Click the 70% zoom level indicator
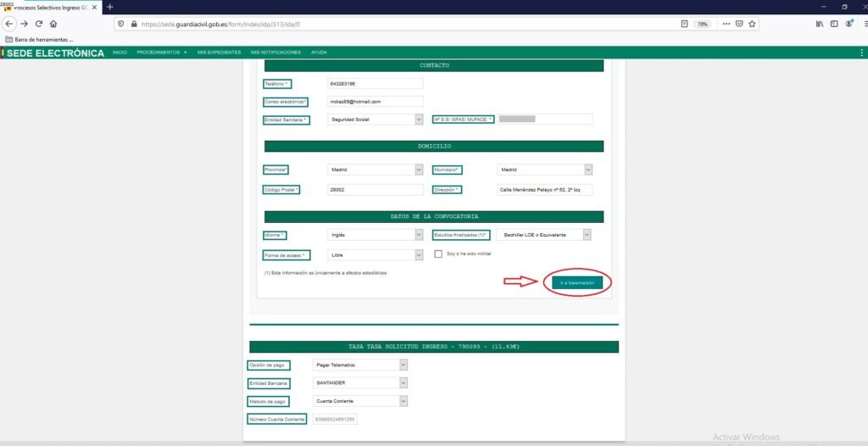The image size is (868, 446). tap(703, 24)
